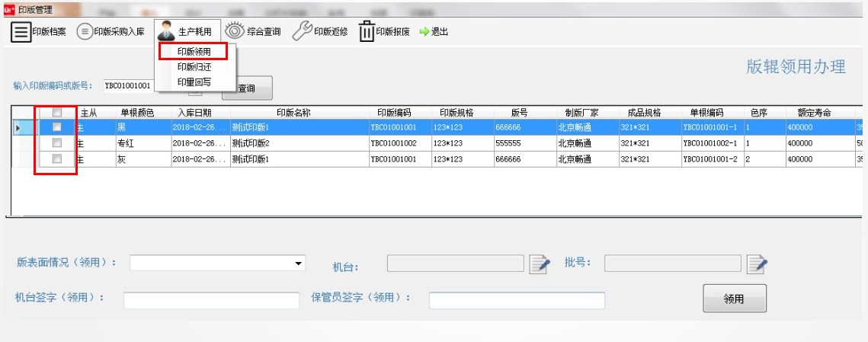Open 综合查询 eye icon
868x342 pixels.
point(234,32)
